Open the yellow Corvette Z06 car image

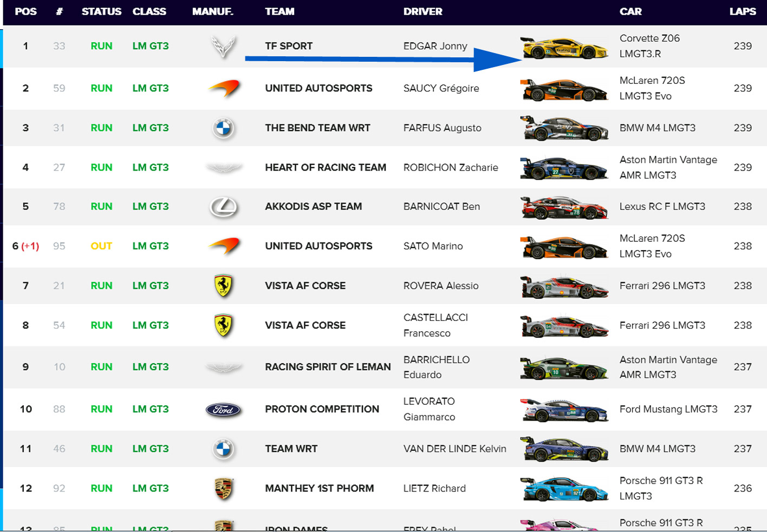(x=564, y=47)
